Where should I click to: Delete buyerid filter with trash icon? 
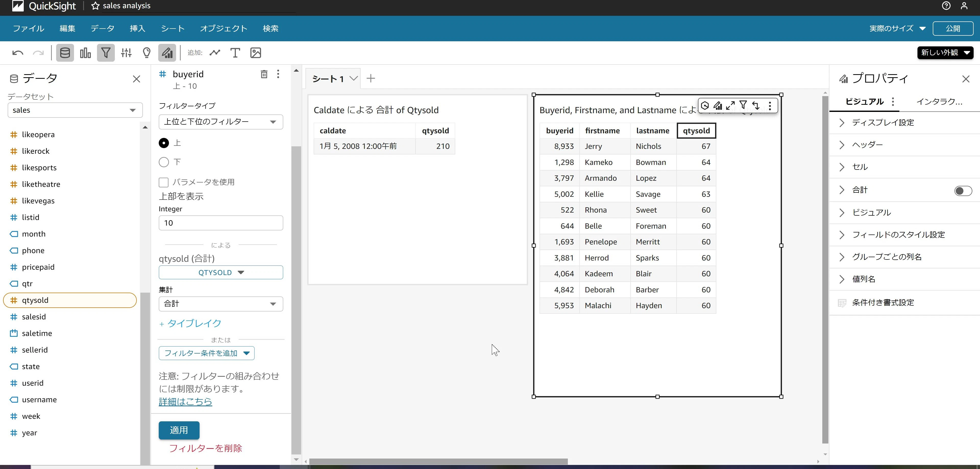click(x=264, y=74)
